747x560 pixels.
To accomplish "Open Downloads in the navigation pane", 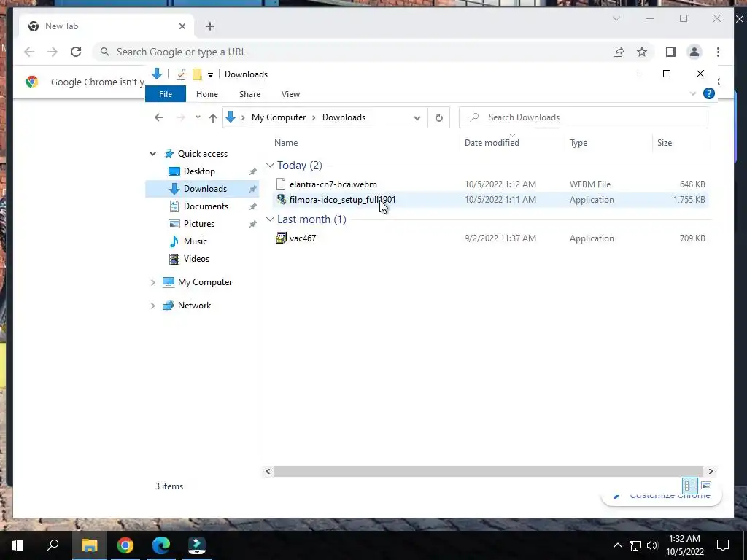I will 205,189.
